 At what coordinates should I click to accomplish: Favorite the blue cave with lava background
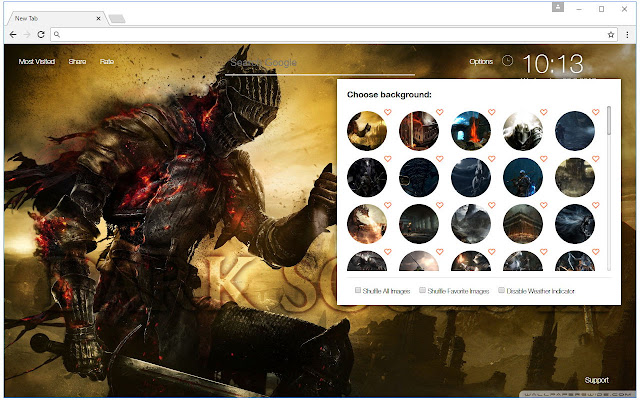tap(492, 112)
